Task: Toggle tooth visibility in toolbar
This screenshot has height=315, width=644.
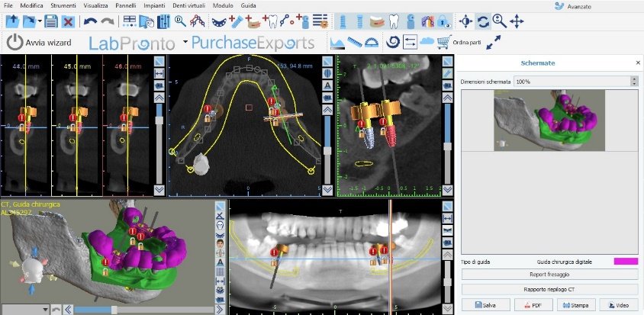Action: [394, 21]
